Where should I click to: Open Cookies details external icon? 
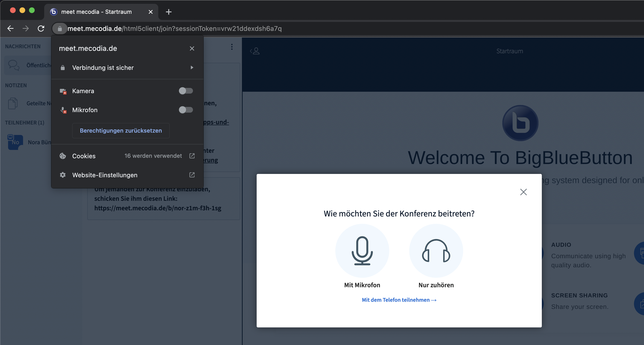192,156
